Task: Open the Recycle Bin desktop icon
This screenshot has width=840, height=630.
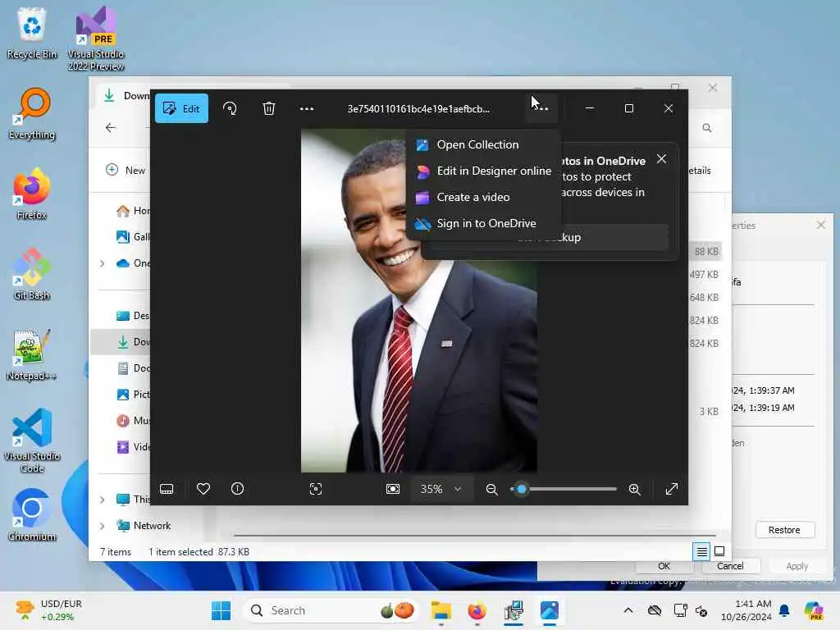Action: click(x=32, y=33)
